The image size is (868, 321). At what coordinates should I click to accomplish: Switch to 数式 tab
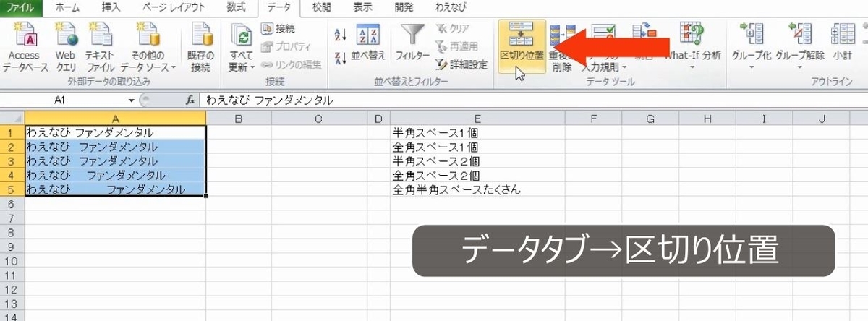[235, 7]
